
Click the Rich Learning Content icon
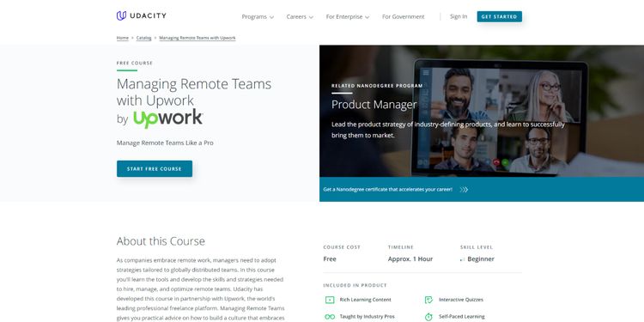[x=330, y=300]
